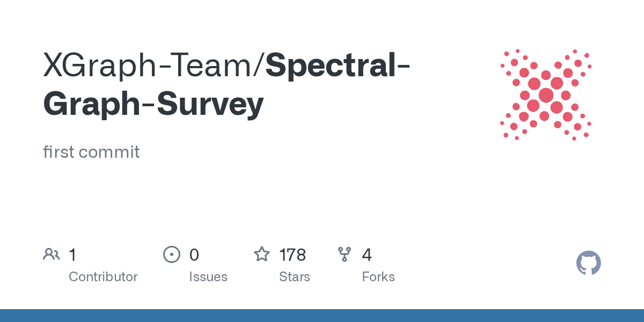Open the 'Issues' label
644x322 pixels.
click(x=208, y=277)
